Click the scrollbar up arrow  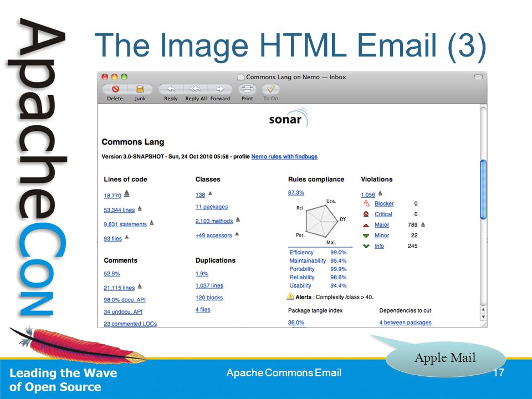(x=483, y=309)
